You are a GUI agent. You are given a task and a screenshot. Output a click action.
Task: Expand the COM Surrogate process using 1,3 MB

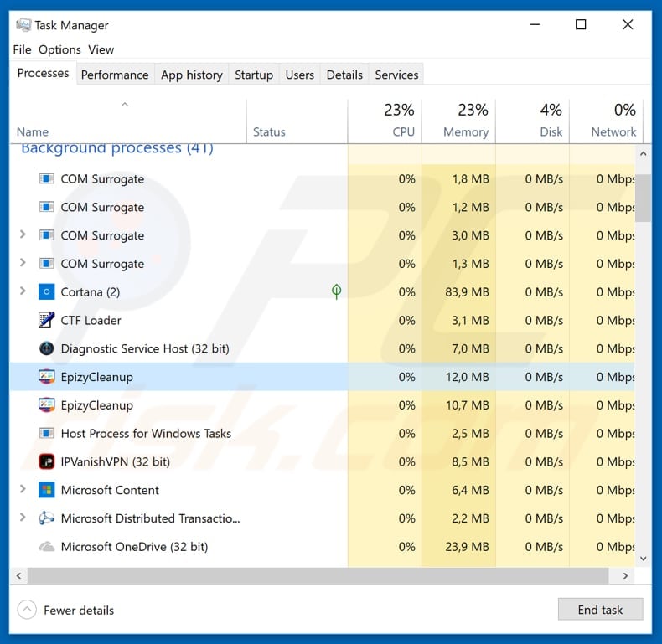tap(23, 262)
